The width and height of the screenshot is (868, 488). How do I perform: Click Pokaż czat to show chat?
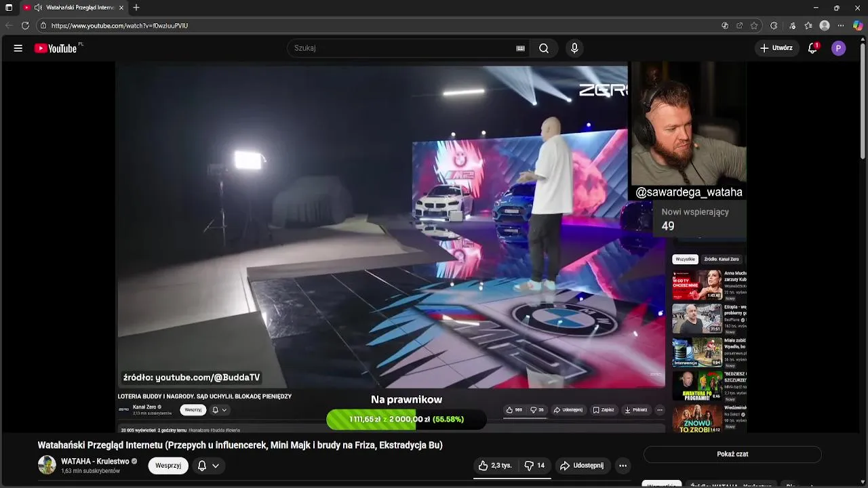[732, 454]
